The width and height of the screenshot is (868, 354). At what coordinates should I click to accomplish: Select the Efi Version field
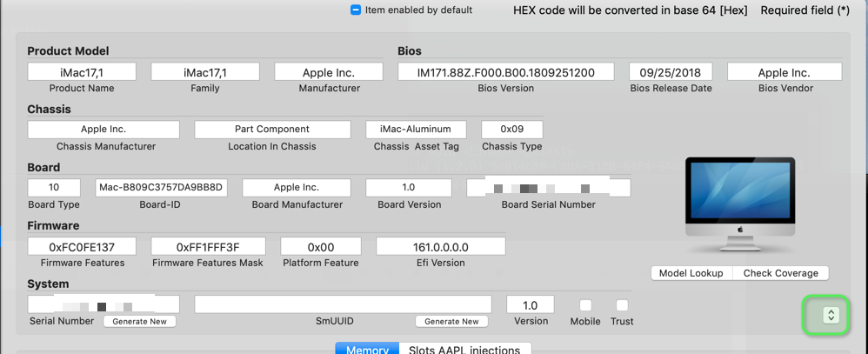[x=440, y=246]
